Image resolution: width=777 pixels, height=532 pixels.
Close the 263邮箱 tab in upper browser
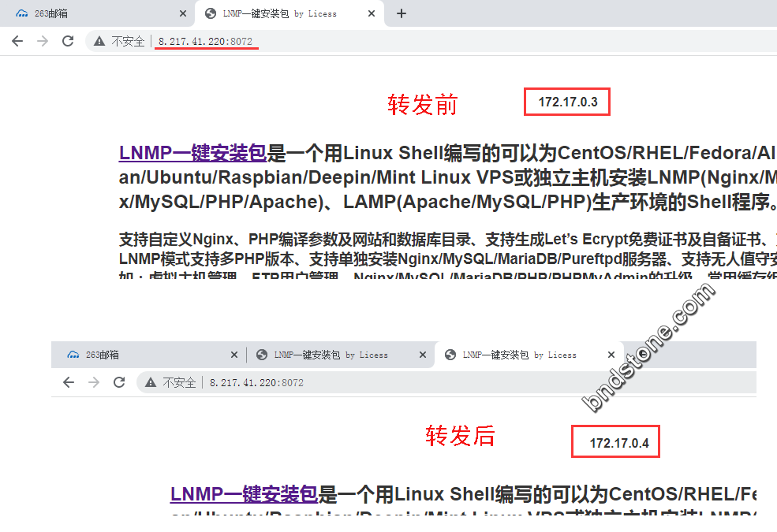183,14
